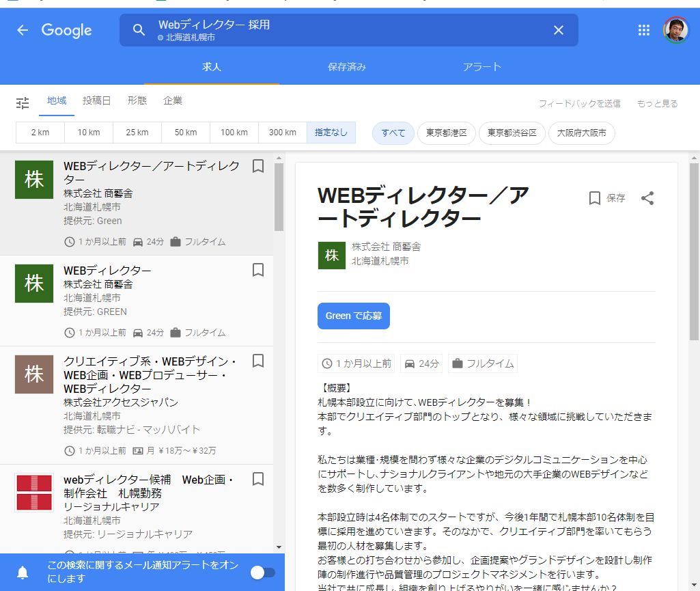Image resolution: width=700 pixels, height=591 pixels.
Task: Click the Webディレクター 採用 search field
Action: [349, 30]
